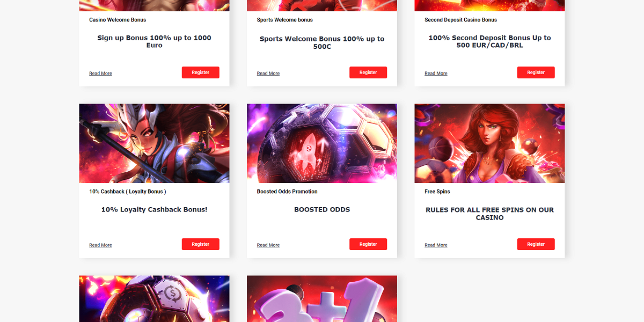This screenshot has width=644, height=322.
Task: Click the BOOSTED ODDS heading
Action: tap(322, 210)
